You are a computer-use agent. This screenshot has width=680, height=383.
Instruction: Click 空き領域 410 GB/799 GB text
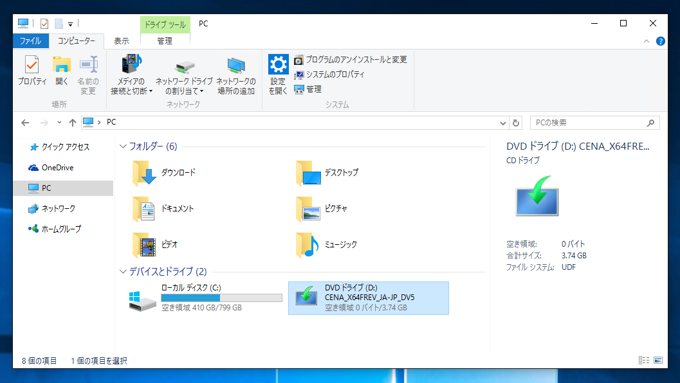[202, 308]
